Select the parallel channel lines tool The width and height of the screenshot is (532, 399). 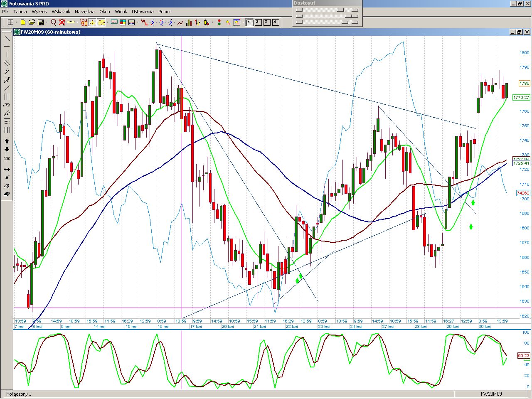pos(7,63)
